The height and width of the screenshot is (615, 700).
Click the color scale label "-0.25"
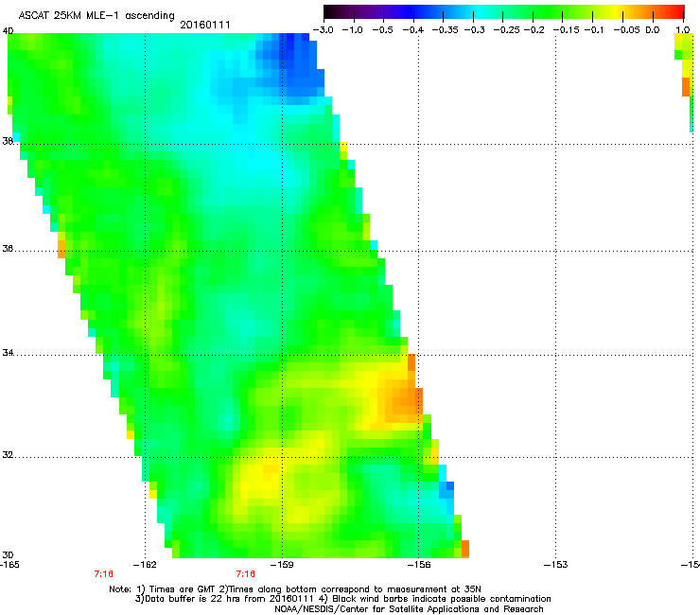(506, 30)
